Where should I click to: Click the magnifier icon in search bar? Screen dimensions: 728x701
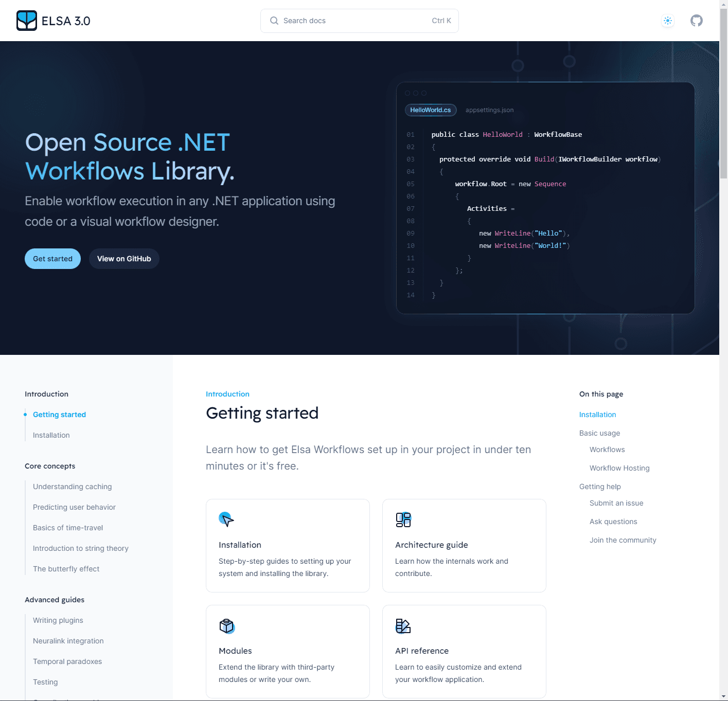(274, 21)
